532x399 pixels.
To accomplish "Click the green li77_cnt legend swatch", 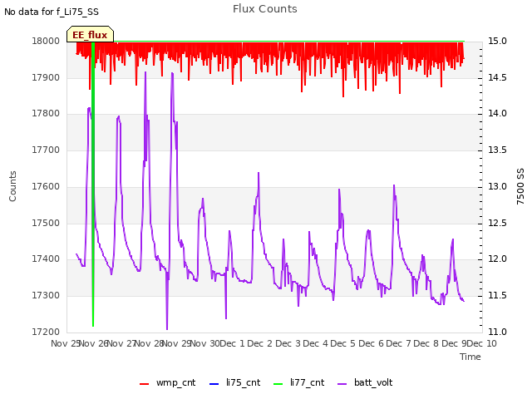I will point(278,384).
